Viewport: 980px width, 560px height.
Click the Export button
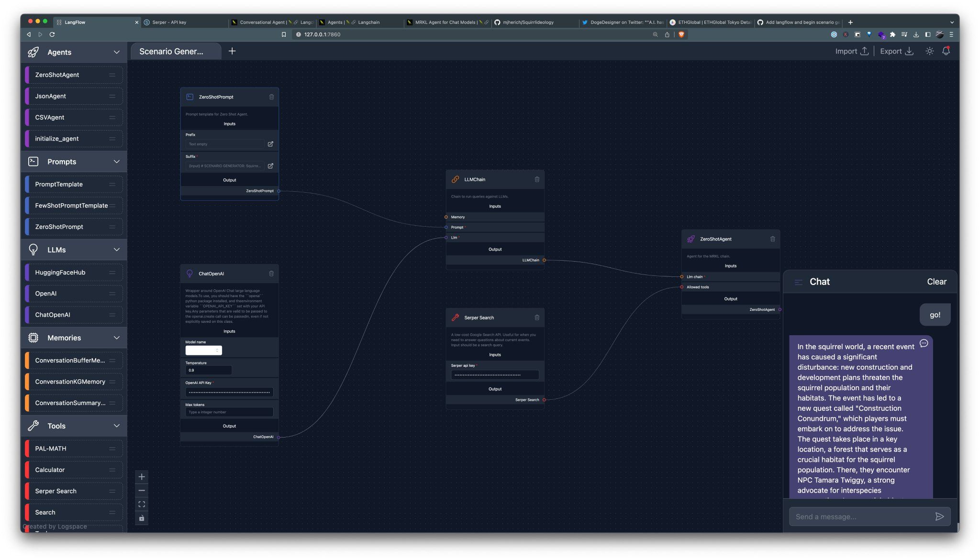pyautogui.click(x=897, y=51)
